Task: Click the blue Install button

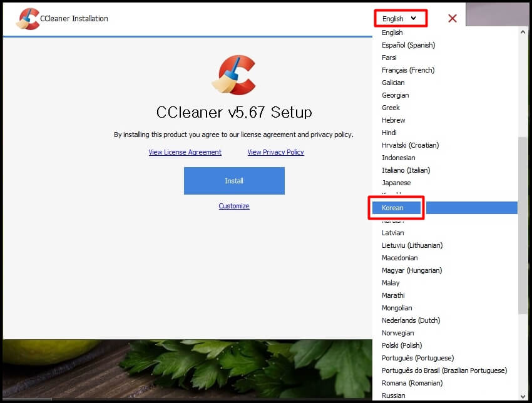Action: pos(234,181)
